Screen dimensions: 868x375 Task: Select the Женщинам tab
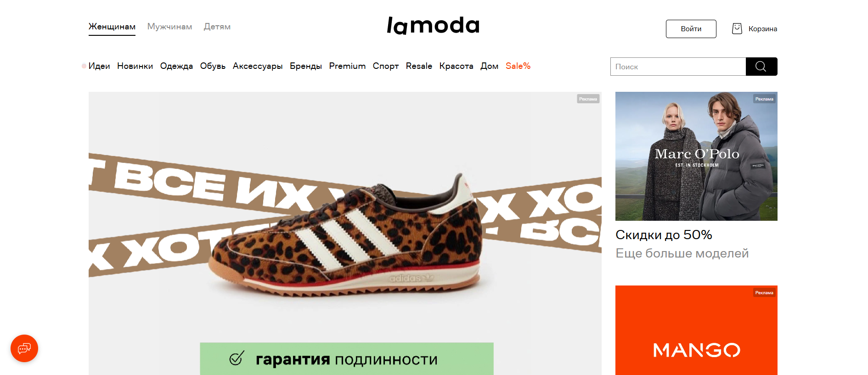tap(112, 27)
